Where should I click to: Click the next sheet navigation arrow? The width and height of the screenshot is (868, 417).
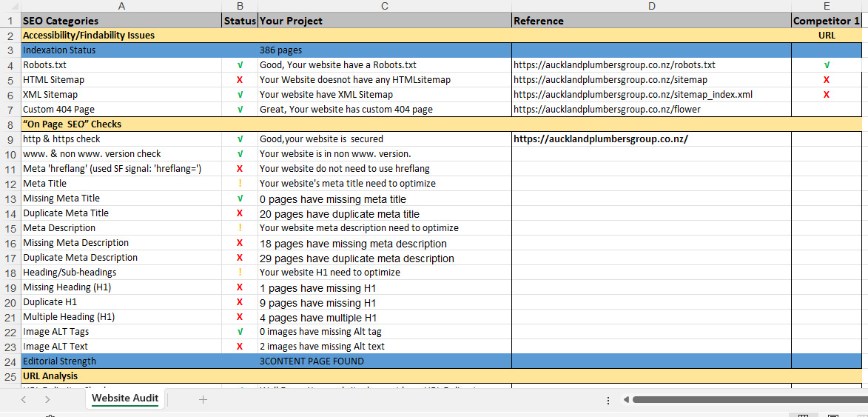pyautogui.click(x=47, y=399)
